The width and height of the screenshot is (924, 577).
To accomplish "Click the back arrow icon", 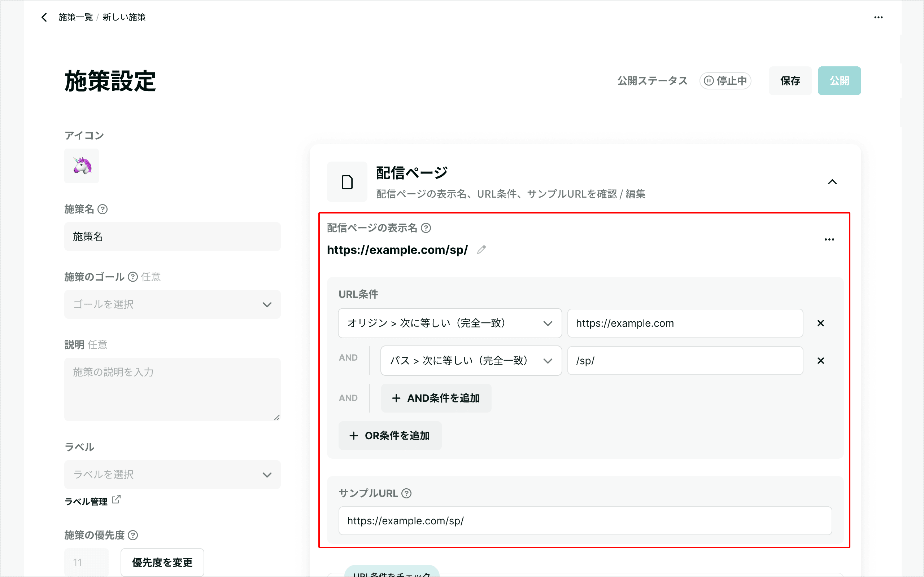I will [x=44, y=17].
